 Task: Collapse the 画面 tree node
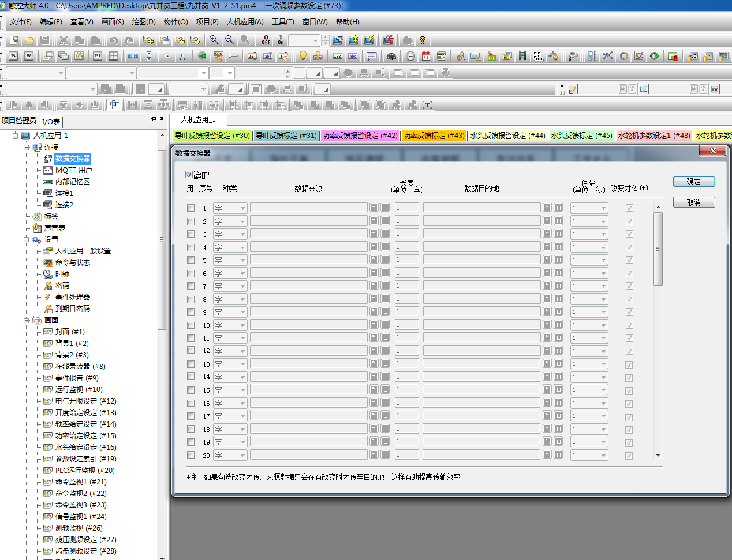click(x=27, y=320)
